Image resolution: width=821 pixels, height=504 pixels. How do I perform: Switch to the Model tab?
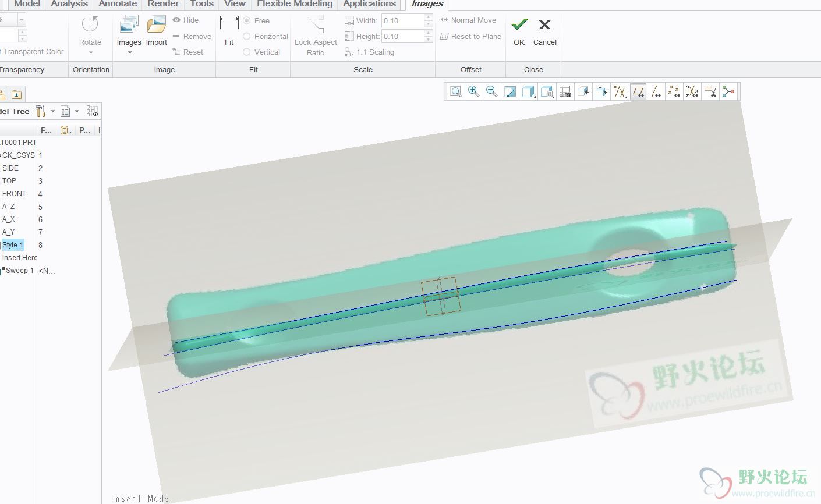[27, 4]
